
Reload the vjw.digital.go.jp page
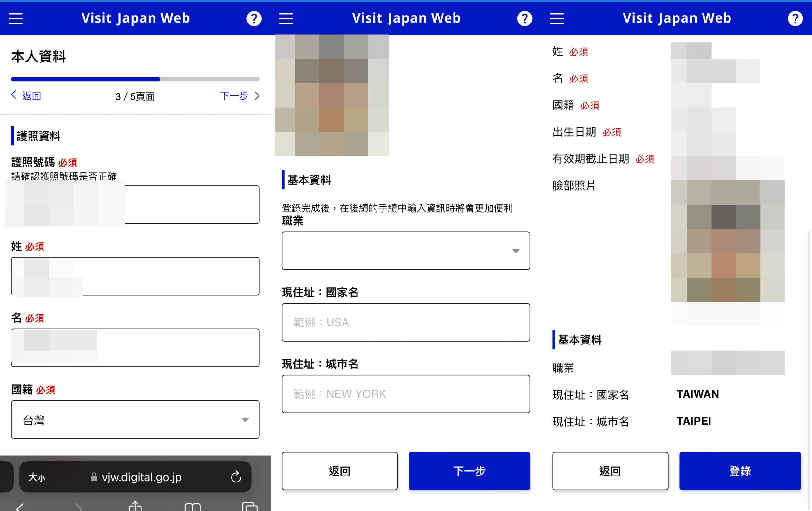[x=236, y=477]
